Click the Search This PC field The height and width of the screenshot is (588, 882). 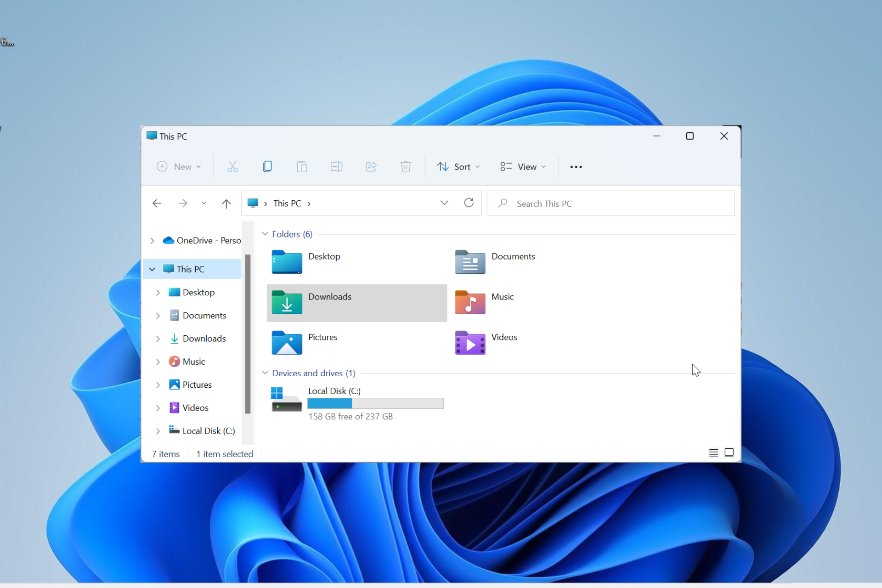pyautogui.click(x=611, y=204)
